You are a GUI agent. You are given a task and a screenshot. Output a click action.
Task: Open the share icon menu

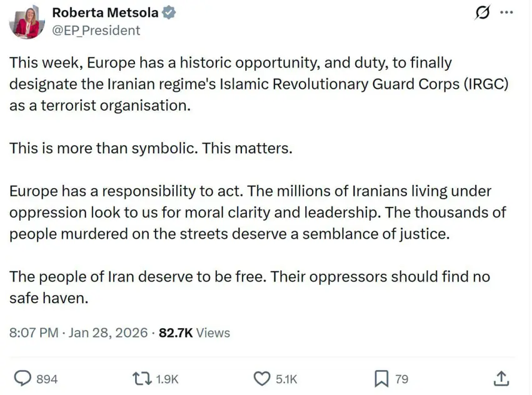click(x=501, y=378)
